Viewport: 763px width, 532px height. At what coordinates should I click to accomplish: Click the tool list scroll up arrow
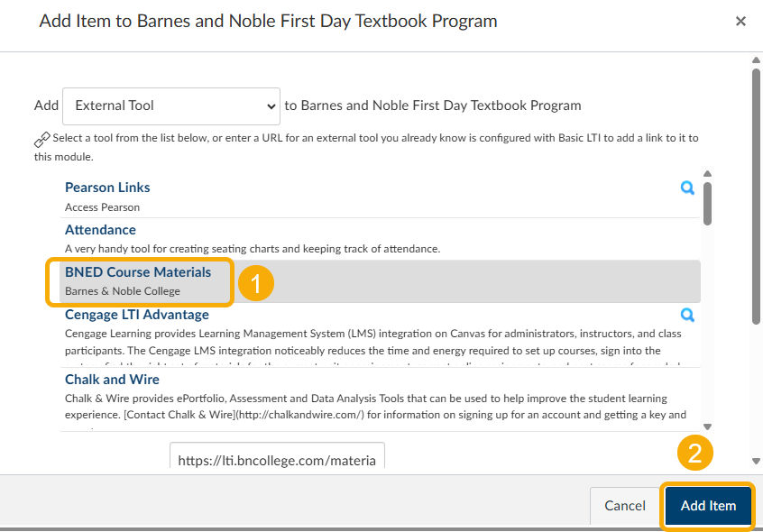pyautogui.click(x=708, y=174)
